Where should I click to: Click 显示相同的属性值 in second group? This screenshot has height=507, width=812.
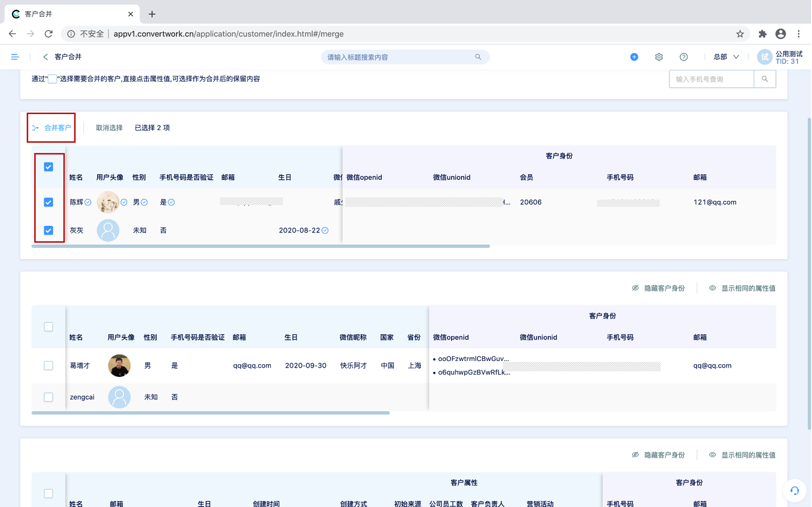point(743,288)
